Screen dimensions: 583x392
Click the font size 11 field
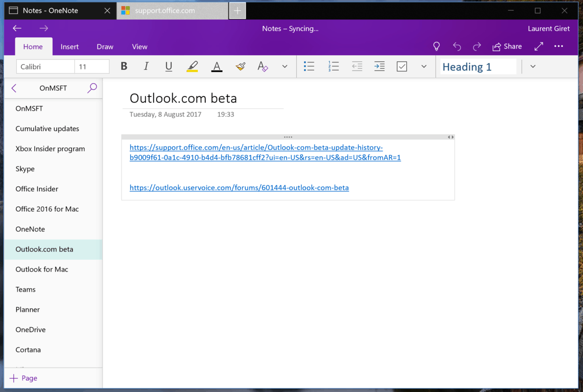[x=92, y=66]
